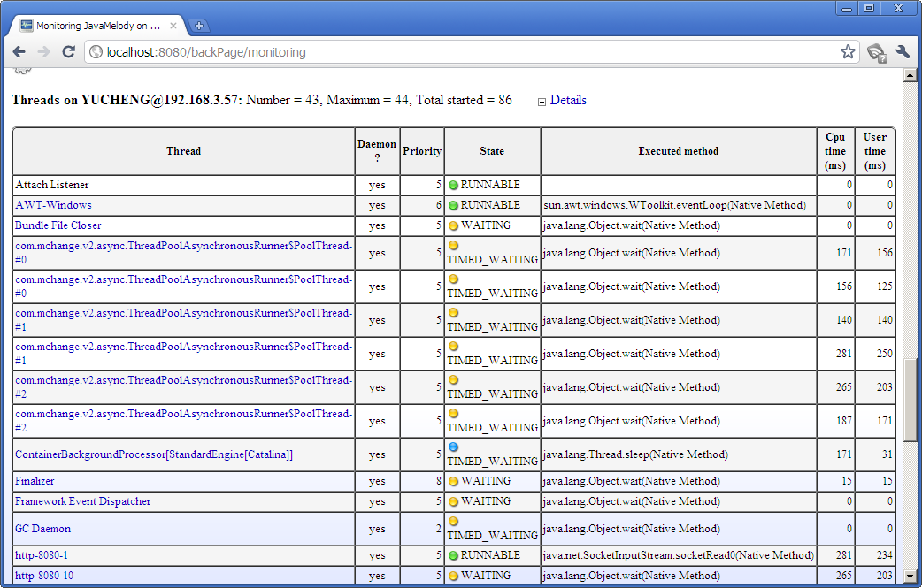The width and height of the screenshot is (922, 588).
Task: Click java.net.SocketInputStream.socketRead0 method text
Action: coord(679,555)
